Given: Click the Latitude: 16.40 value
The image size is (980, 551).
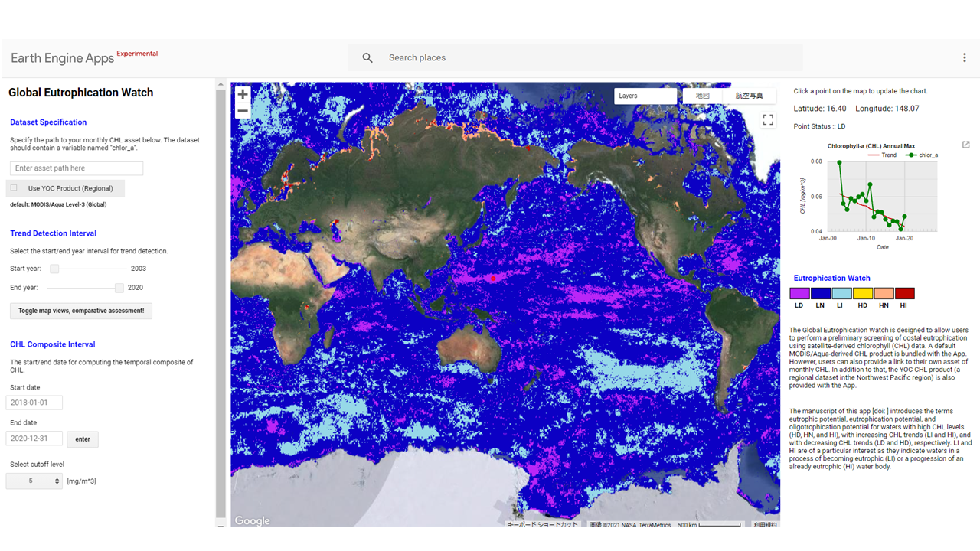Looking at the screenshot, I should 820,109.
